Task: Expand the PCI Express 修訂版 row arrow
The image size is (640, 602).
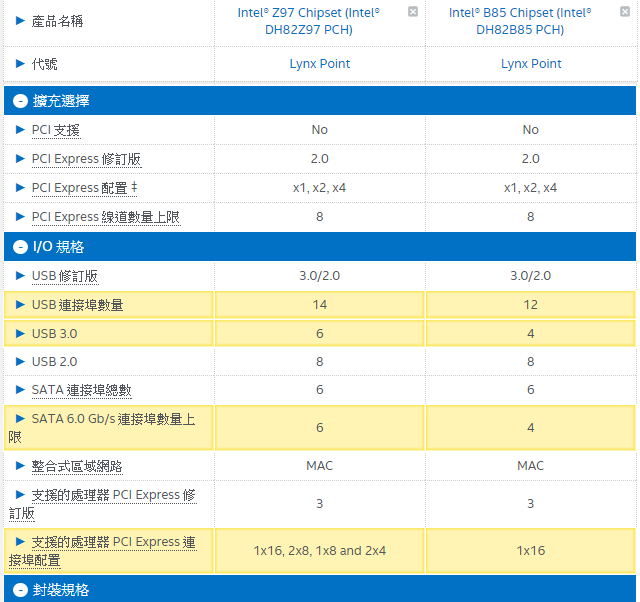Action: coord(20,158)
